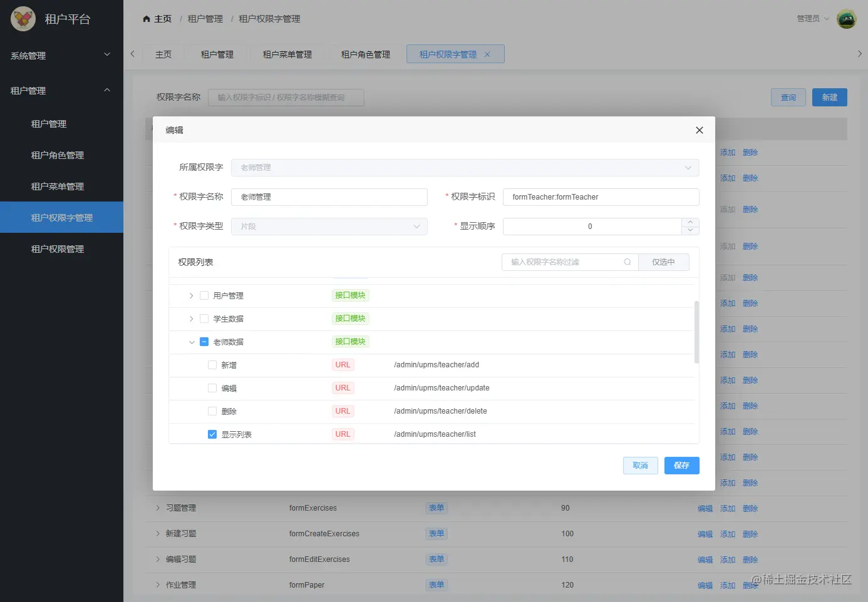Click 添加 link in the 新建习题 row
The image size is (868, 602).
[728, 534]
